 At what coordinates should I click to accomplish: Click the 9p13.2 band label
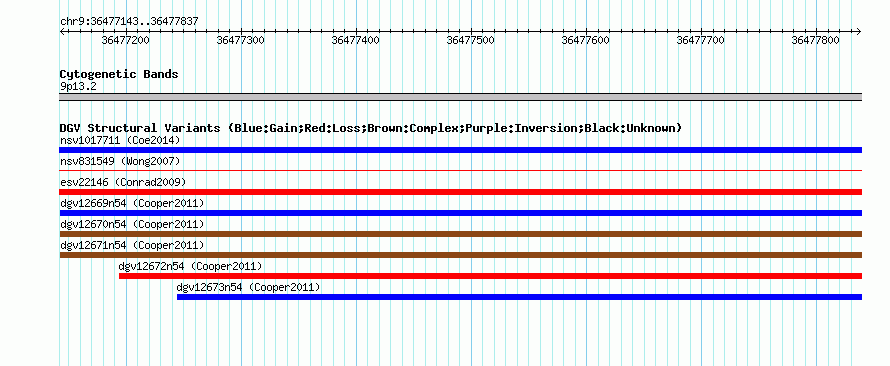tap(78, 87)
